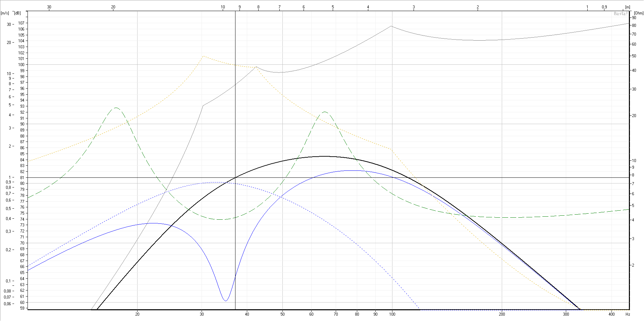The height and width of the screenshot is (321, 644).
Task: Click the gray curve's sharp peak at 100 Hz
Action: [391, 26]
